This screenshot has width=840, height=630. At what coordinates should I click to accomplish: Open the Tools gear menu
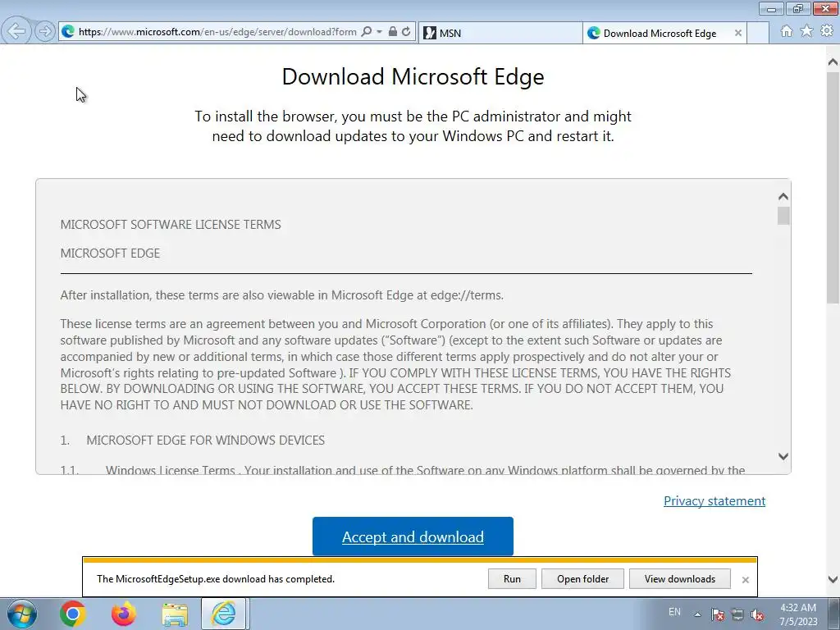[x=827, y=31]
